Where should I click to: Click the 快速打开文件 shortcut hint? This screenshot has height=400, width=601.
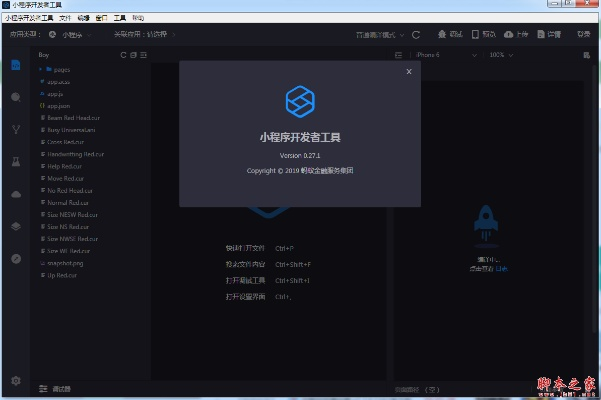pyautogui.click(x=245, y=248)
